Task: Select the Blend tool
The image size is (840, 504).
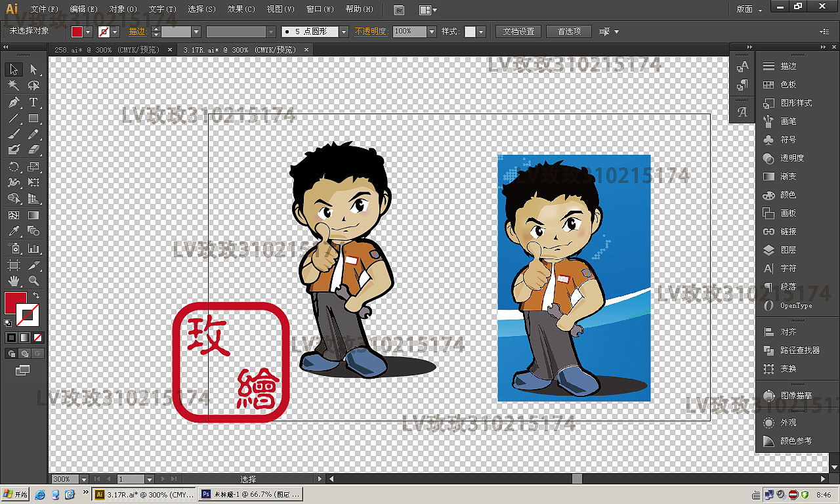Action: coord(33,231)
